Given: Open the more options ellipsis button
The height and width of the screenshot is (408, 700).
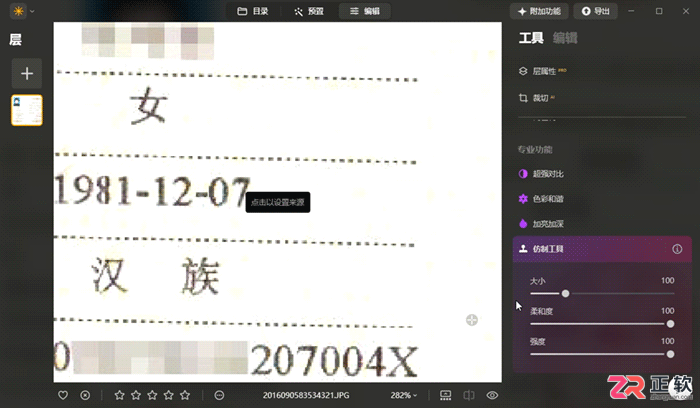Looking at the screenshot, I should [x=219, y=395].
